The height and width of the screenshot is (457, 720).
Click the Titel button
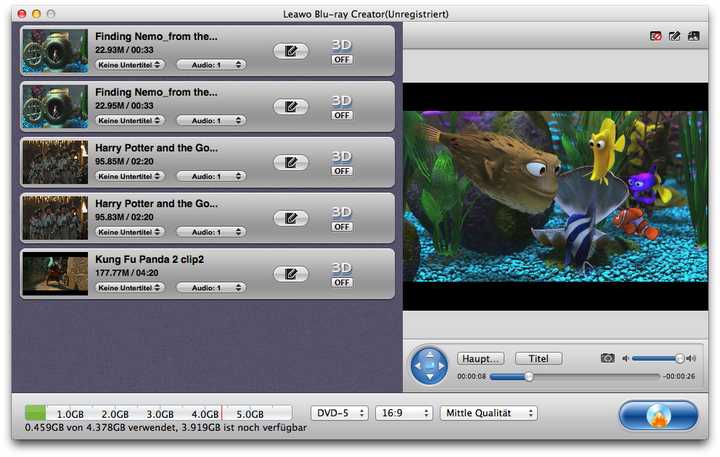tap(538, 358)
